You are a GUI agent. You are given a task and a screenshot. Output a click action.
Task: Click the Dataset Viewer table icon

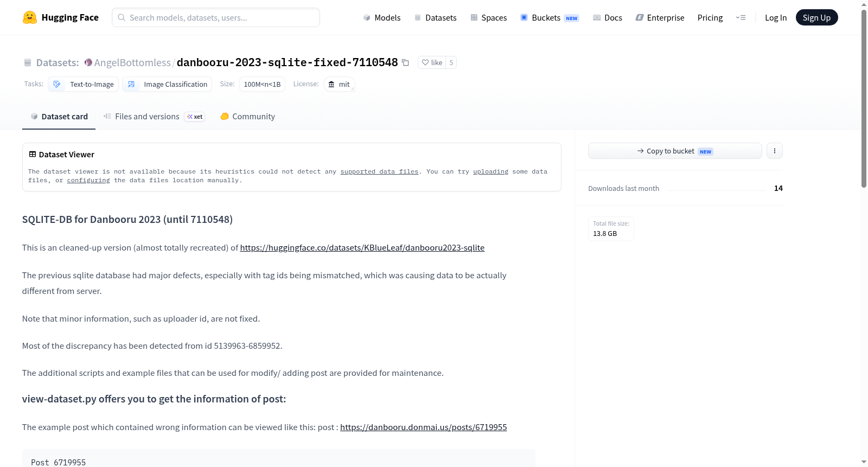click(x=33, y=154)
